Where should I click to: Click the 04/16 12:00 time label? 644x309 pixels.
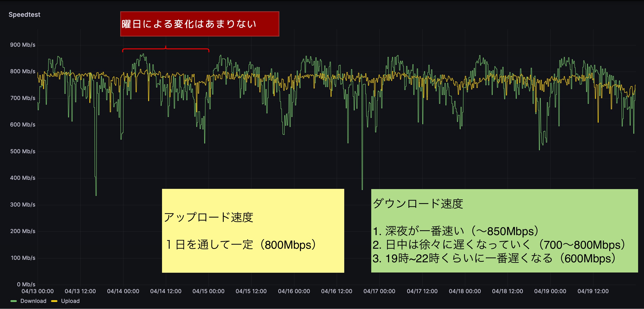pyautogui.click(x=337, y=291)
